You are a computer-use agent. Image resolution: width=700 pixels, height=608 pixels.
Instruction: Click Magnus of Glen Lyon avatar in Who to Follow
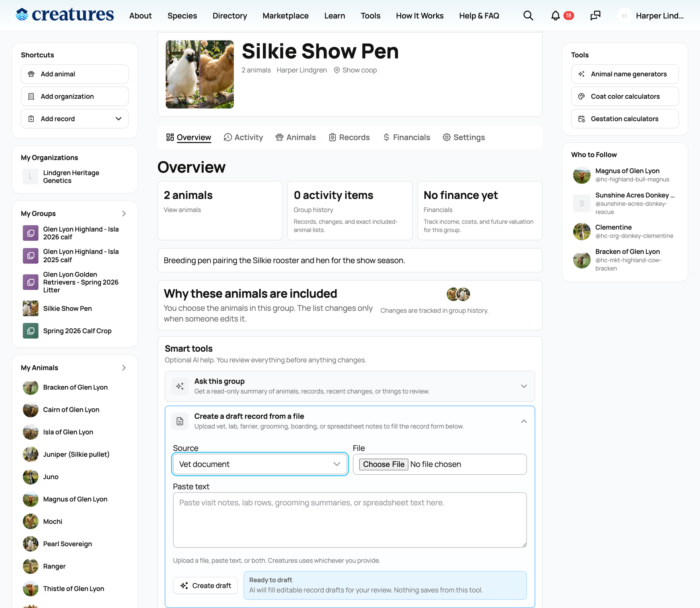click(582, 175)
